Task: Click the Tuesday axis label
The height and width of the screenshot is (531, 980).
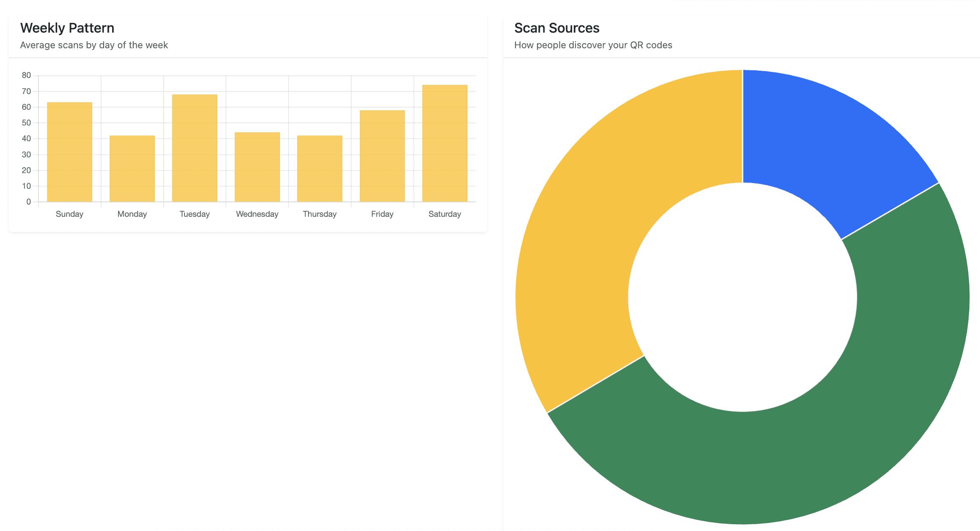Action: (194, 214)
